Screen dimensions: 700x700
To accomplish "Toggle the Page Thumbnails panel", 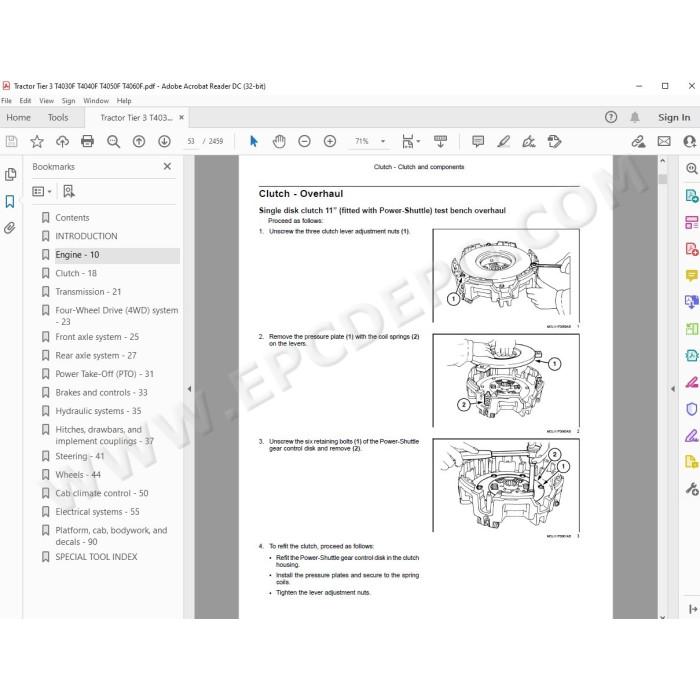I will pyautogui.click(x=10, y=174).
